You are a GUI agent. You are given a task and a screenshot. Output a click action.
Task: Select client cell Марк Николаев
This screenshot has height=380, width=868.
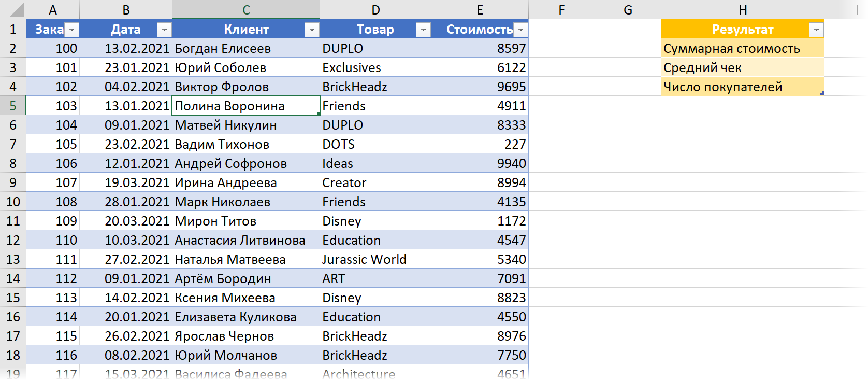click(x=246, y=202)
